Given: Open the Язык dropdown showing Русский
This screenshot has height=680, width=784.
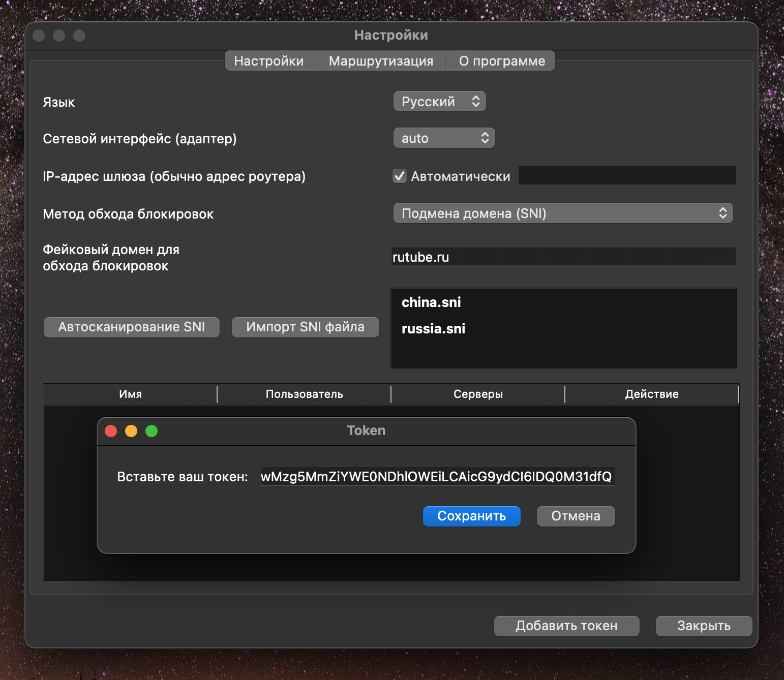Looking at the screenshot, I should (440, 101).
